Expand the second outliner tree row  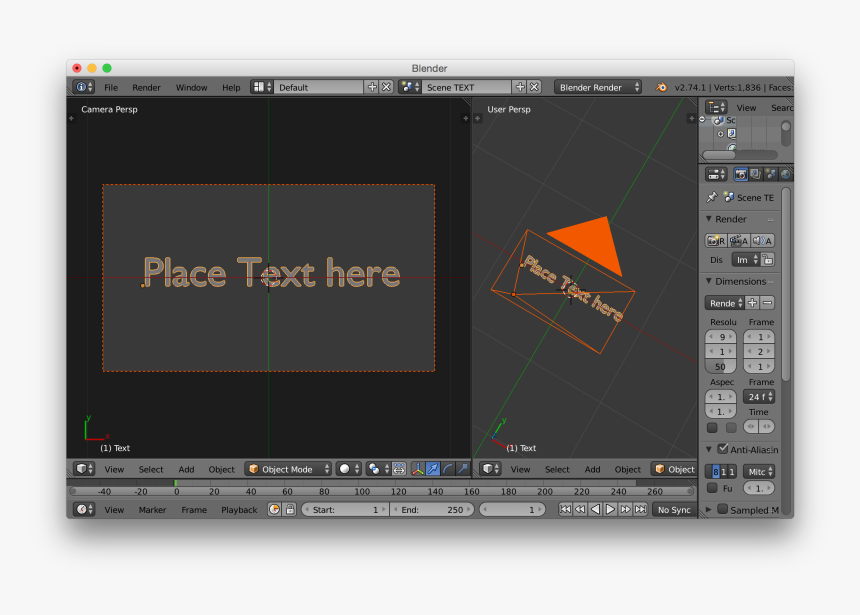click(x=721, y=134)
